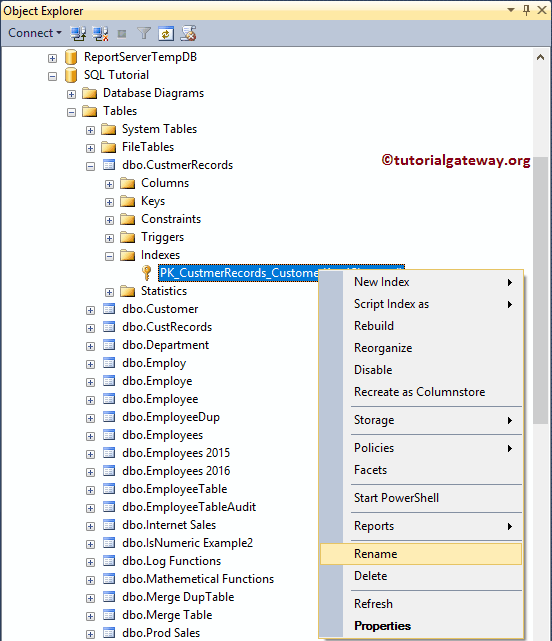The image size is (552, 641).
Task: Click the Auto Hide pin icon
Action: tap(527, 10)
